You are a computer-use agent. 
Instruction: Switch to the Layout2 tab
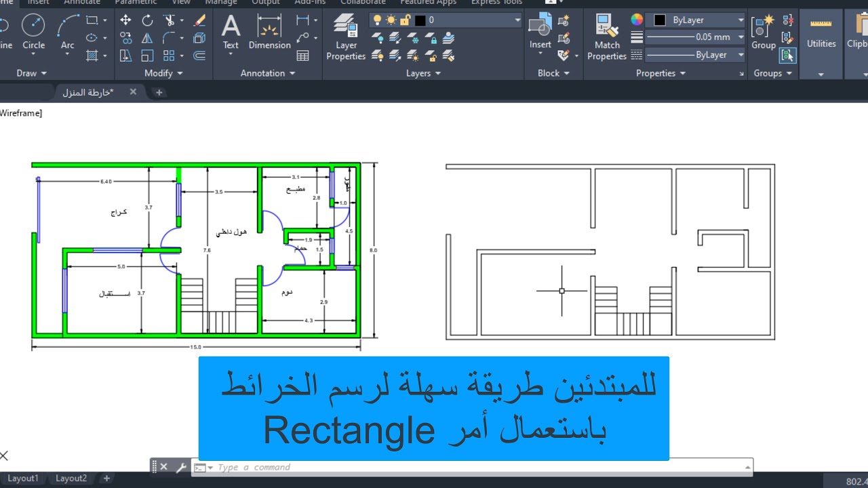tap(71, 479)
